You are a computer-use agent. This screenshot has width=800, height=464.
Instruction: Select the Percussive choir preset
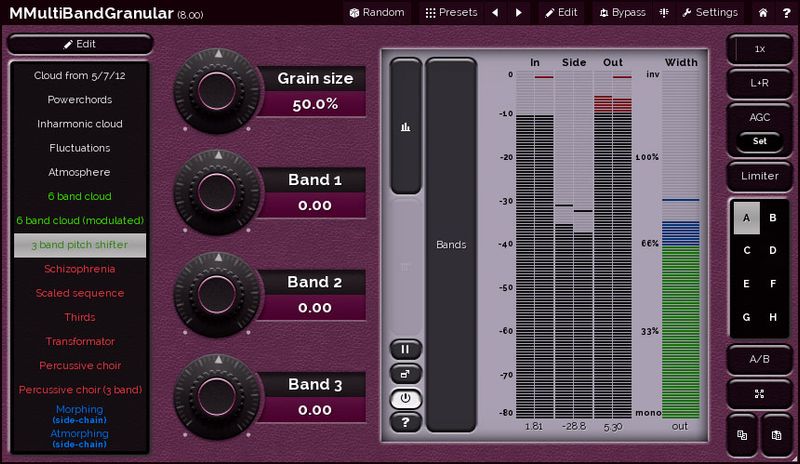pyautogui.click(x=80, y=365)
